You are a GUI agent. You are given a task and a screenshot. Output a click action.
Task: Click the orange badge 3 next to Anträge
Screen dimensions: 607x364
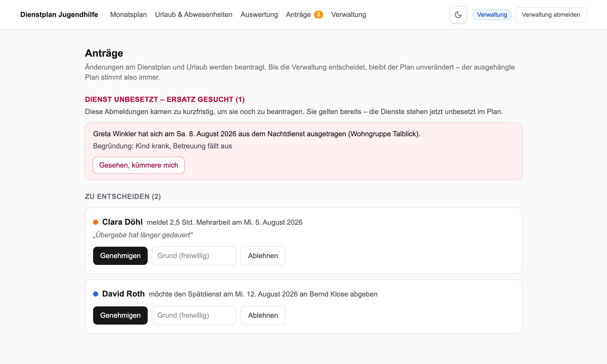(x=318, y=15)
